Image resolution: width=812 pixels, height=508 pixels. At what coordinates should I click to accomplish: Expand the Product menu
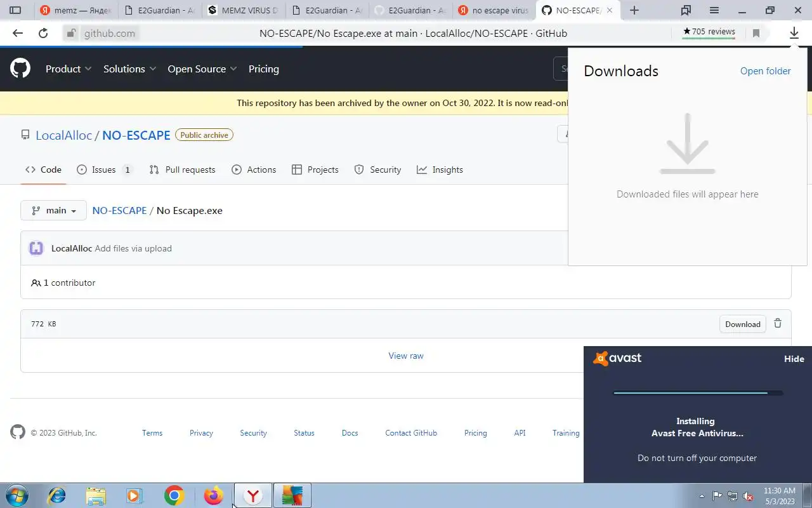69,69
